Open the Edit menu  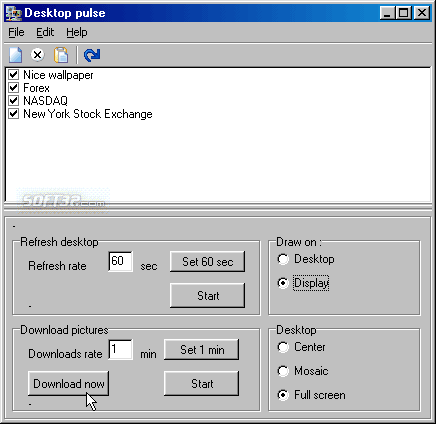(45, 32)
